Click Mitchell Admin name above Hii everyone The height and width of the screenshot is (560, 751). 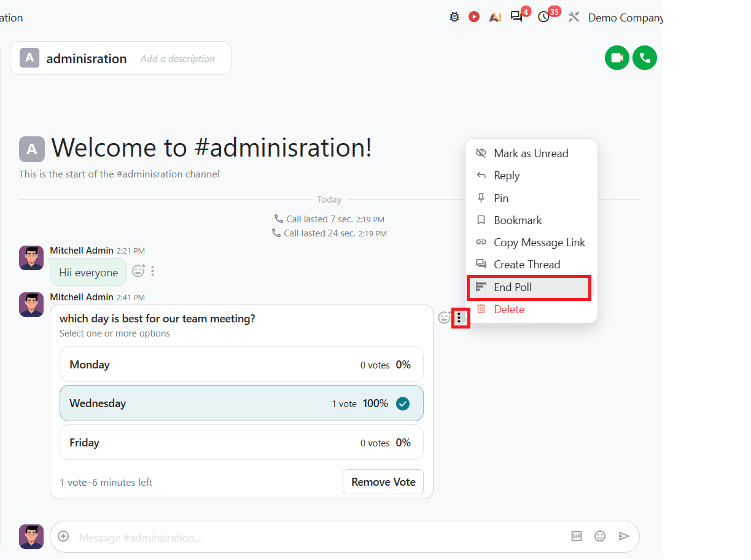82,251
